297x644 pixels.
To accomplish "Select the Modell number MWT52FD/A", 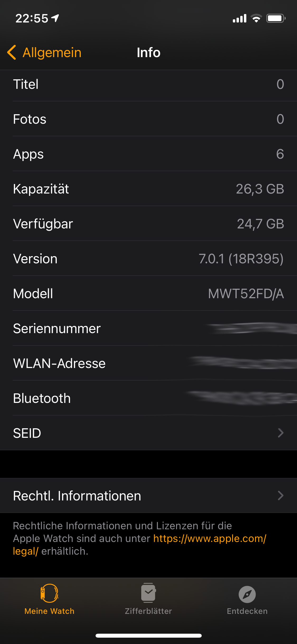I will point(246,294).
